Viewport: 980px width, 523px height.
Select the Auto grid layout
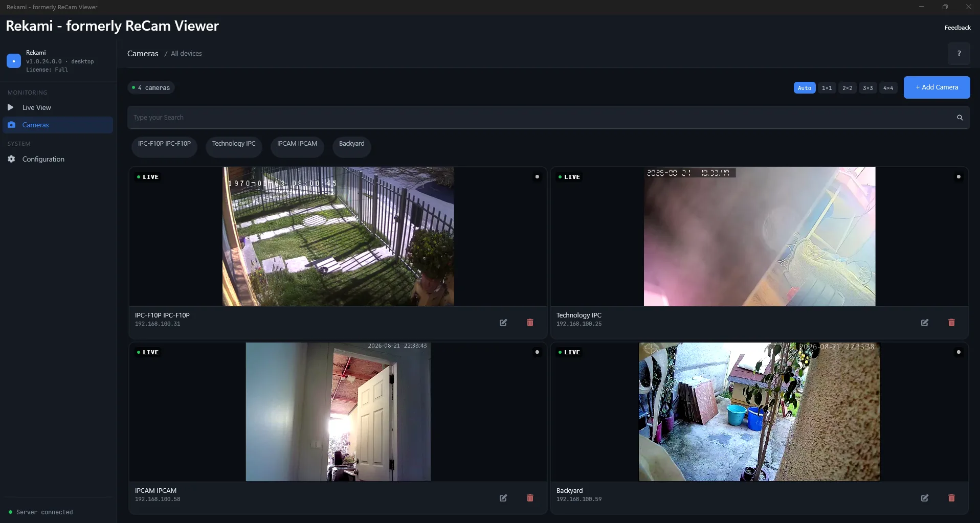coord(805,88)
